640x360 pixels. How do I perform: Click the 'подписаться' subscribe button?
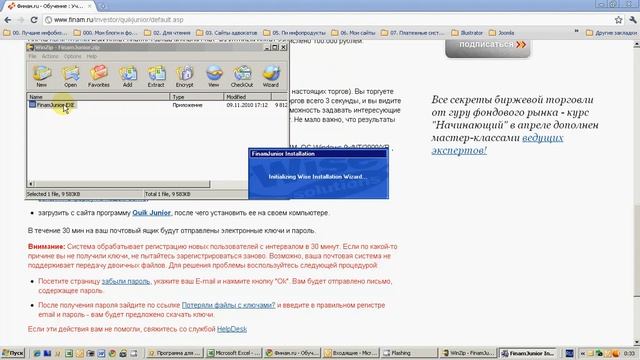click(x=488, y=49)
